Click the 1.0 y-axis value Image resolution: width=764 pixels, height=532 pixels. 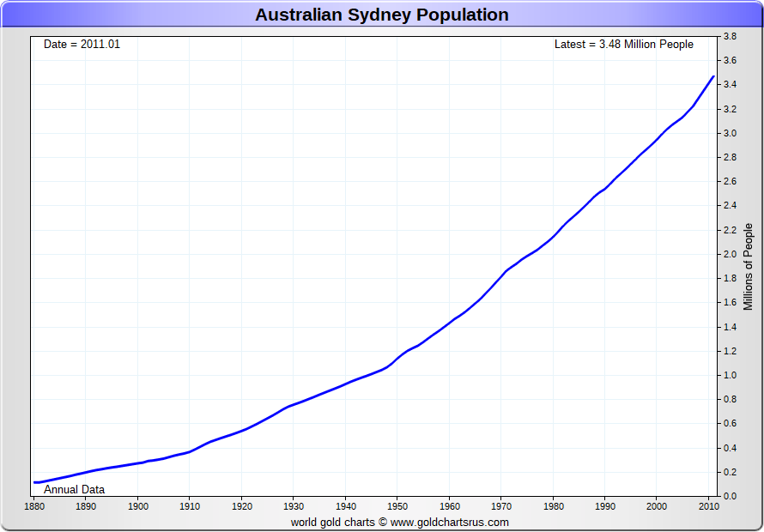tap(730, 376)
